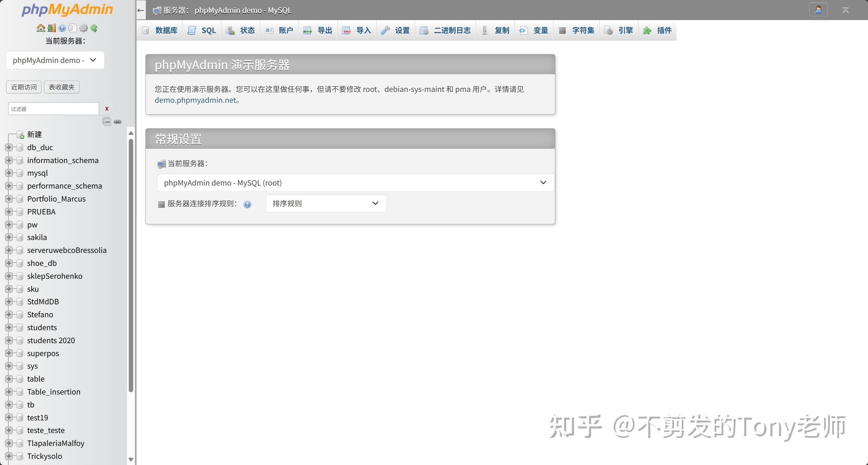Open phpMyAdmin help via question mark icon
Image resolution: width=868 pixels, height=465 pixels.
pos(62,28)
